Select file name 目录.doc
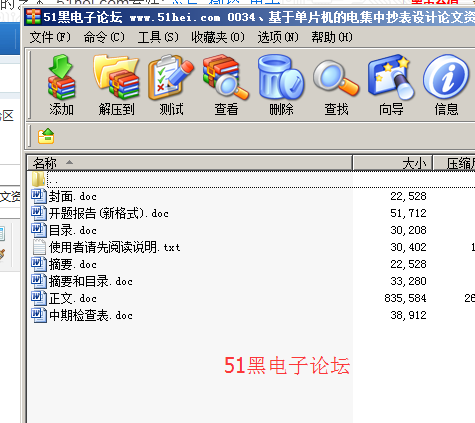The height and width of the screenshot is (423, 475). [x=73, y=230]
